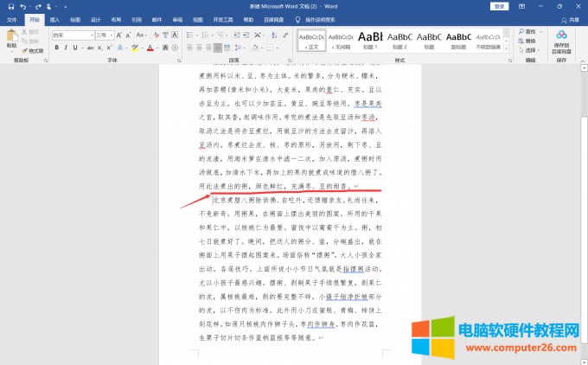
Task: Apply the 标题 1 Heading style
Action: tap(370, 41)
